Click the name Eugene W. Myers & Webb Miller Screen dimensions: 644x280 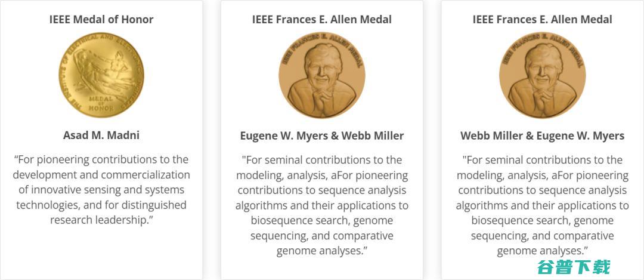click(321, 136)
